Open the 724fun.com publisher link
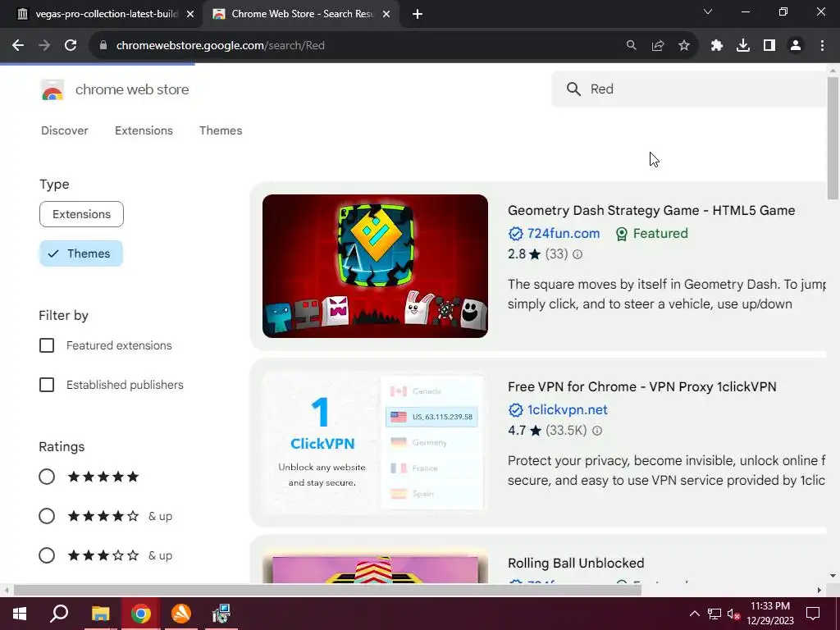840x630 pixels. (564, 234)
